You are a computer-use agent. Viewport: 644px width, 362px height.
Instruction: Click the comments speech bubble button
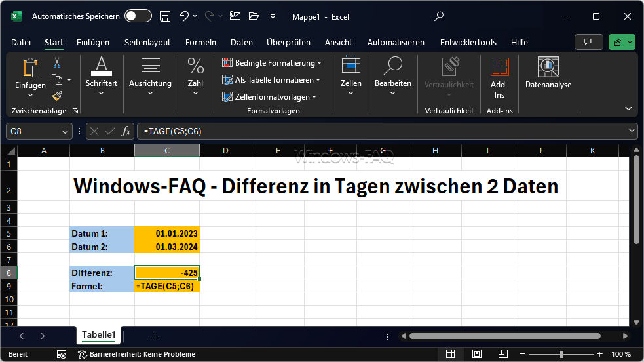588,42
